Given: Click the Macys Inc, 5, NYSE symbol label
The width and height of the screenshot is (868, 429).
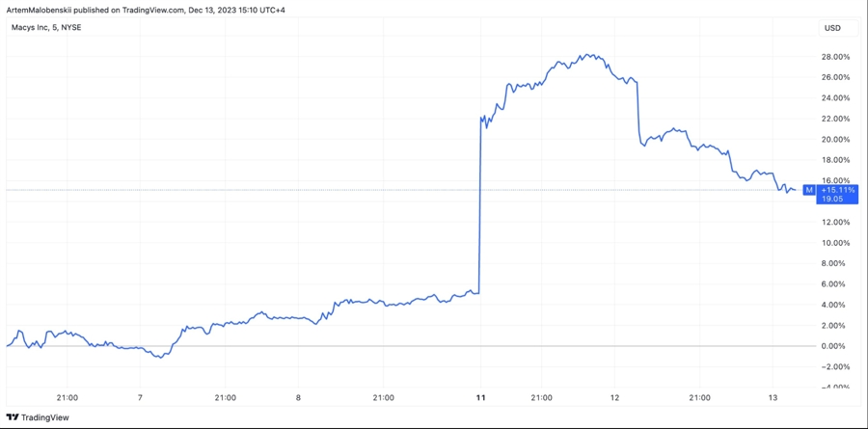Looking at the screenshot, I should click(x=53, y=28).
